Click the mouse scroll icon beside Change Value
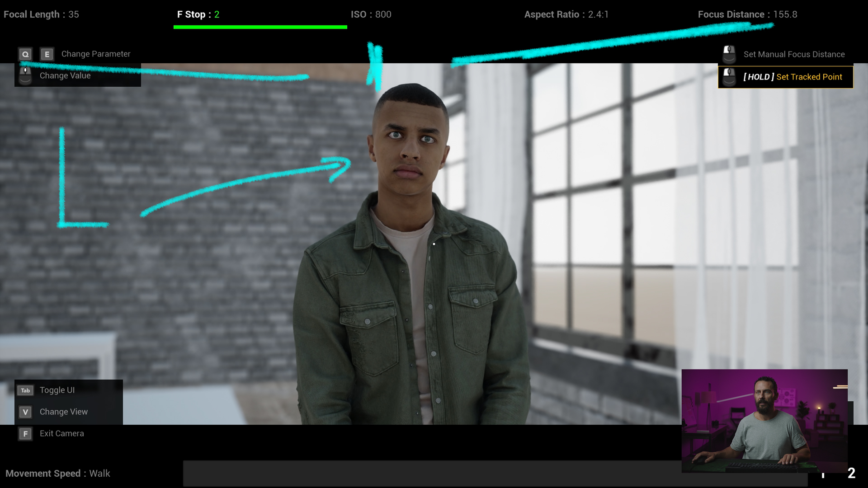The image size is (868, 488). tap(25, 75)
